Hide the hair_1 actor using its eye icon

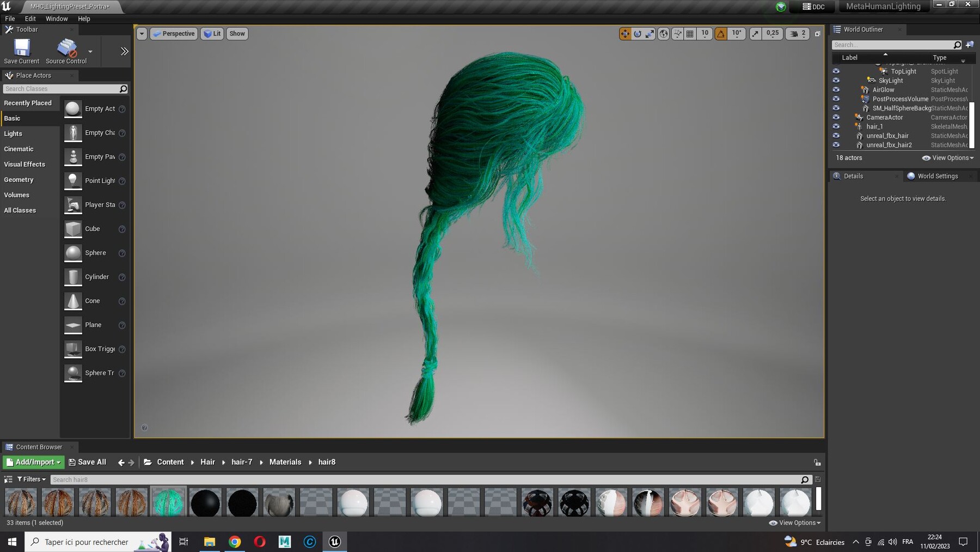[836, 126]
